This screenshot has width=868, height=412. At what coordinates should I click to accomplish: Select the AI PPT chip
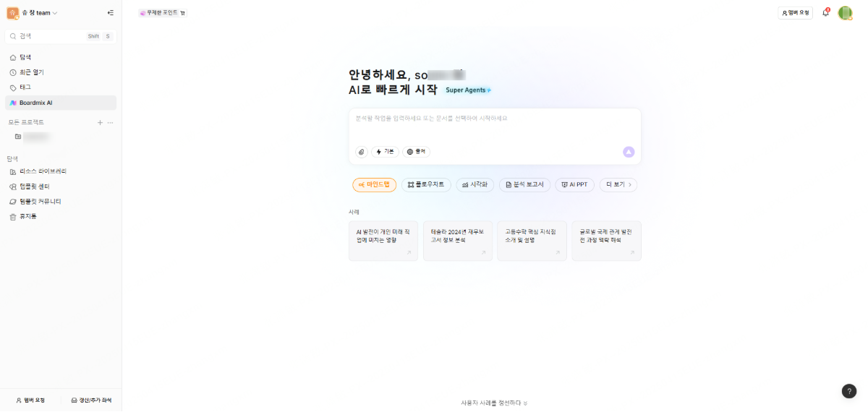[x=574, y=185]
